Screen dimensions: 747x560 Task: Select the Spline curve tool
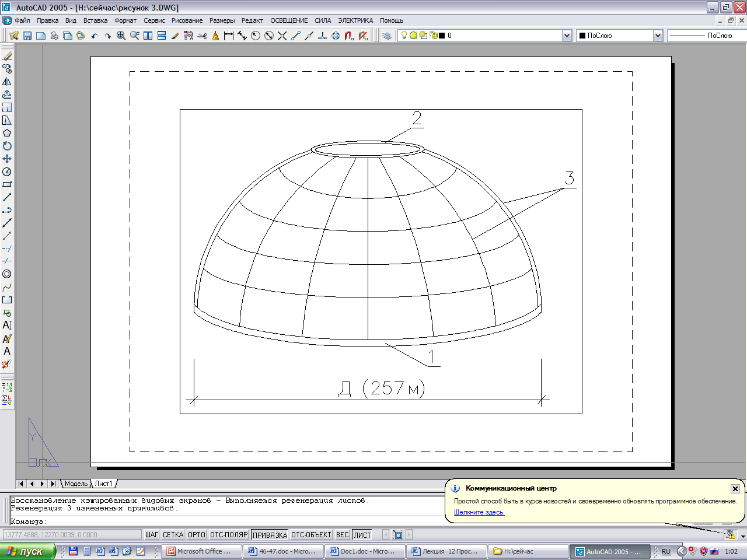[x=7, y=287]
